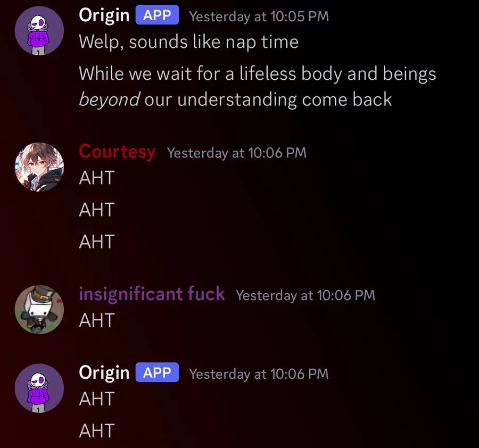Click the timestamp beside insignificant fuck
Screen dimensions: 479x448
(305, 295)
